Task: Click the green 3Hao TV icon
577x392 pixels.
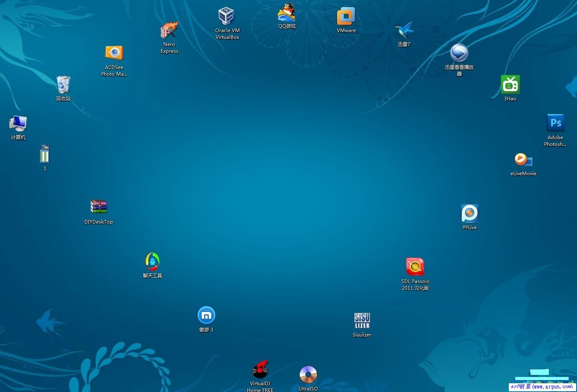Action: coord(510,85)
